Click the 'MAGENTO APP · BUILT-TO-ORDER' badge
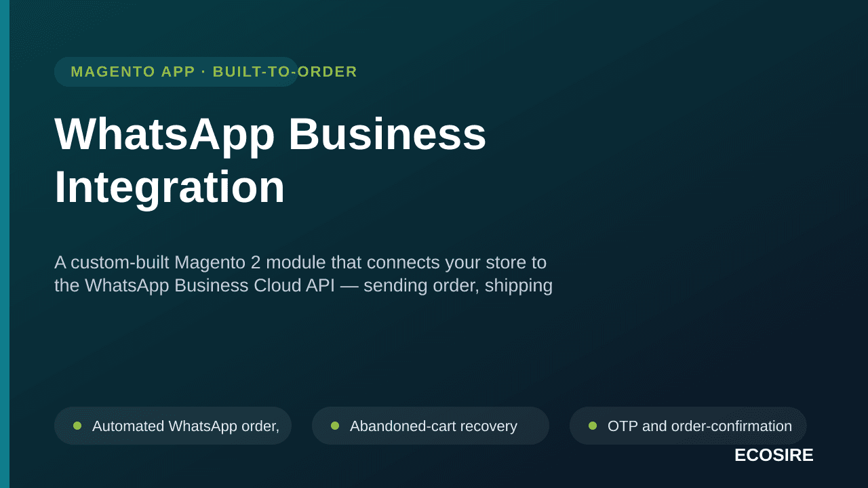The height and width of the screenshot is (488, 868). point(176,72)
